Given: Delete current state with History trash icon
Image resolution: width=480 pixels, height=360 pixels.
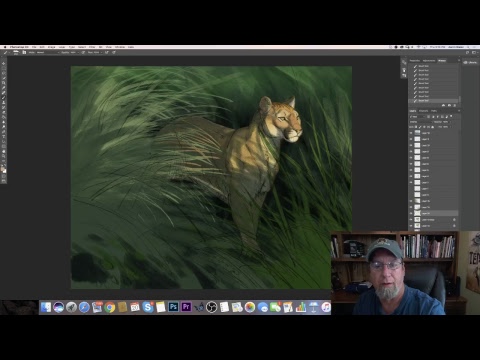Looking at the screenshot, I should click(x=455, y=105).
